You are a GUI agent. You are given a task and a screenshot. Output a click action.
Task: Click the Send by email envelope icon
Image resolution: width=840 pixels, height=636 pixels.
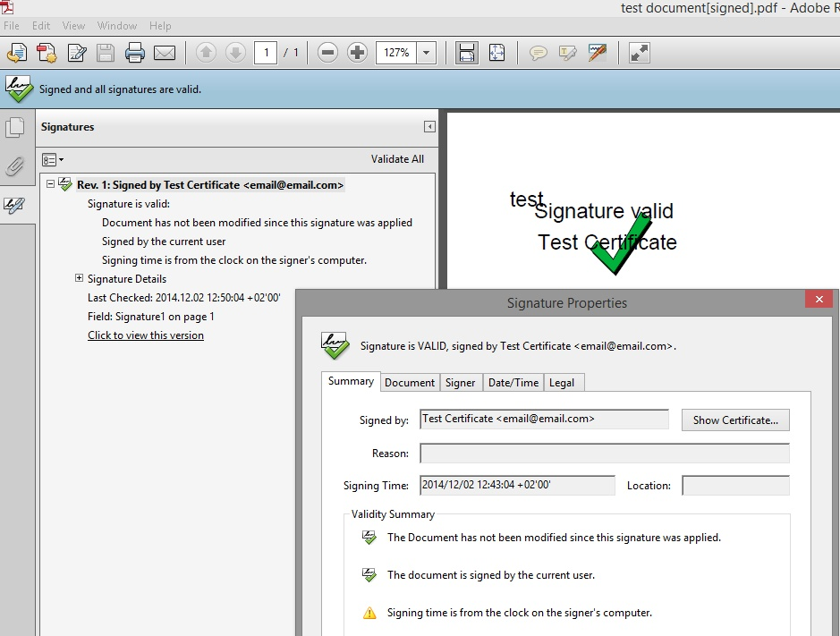[165, 53]
